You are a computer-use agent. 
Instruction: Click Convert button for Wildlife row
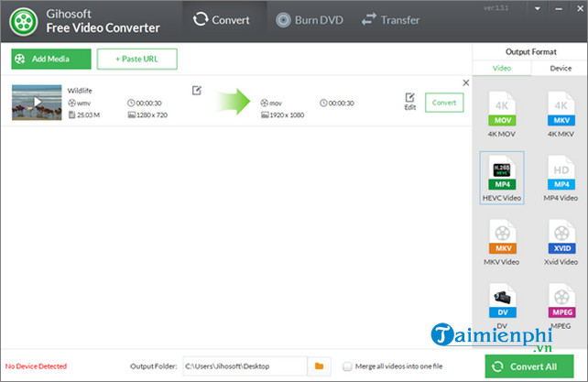pos(444,103)
